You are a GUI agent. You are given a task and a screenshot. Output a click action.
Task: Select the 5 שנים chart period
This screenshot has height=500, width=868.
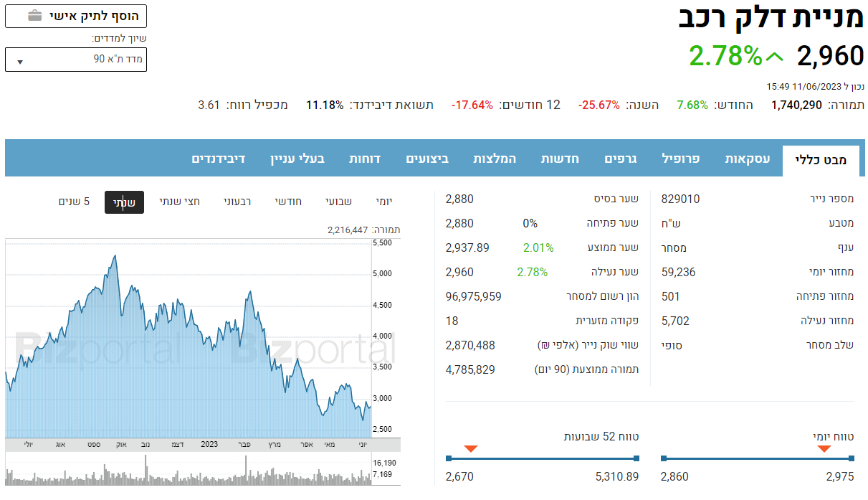[x=74, y=202]
